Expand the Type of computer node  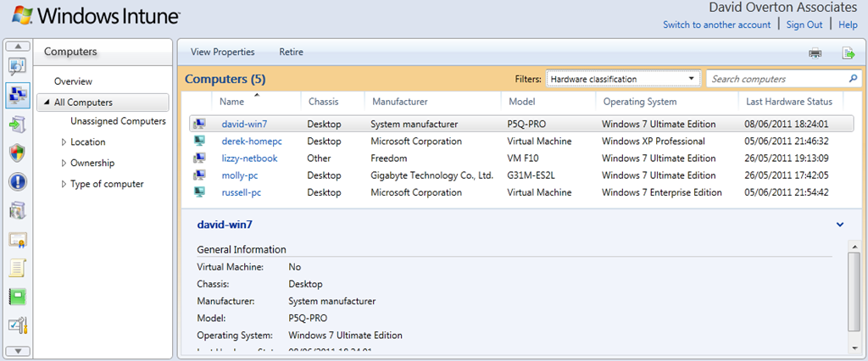click(x=64, y=185)
